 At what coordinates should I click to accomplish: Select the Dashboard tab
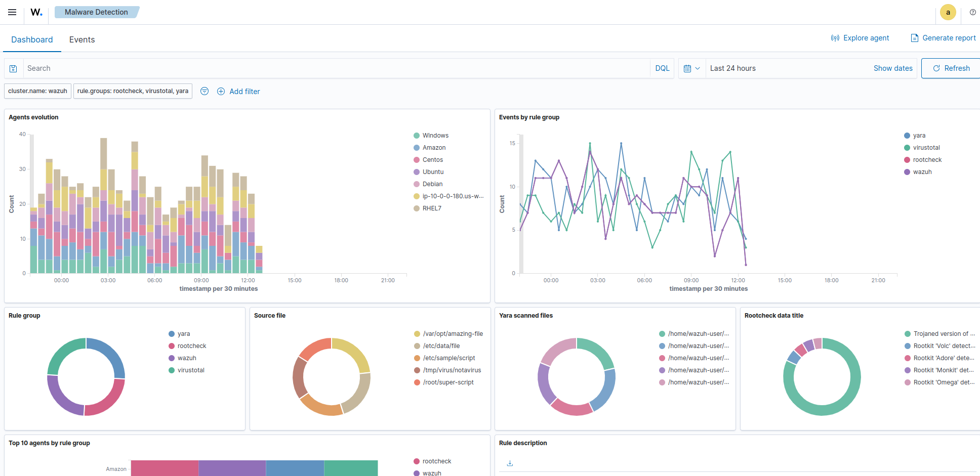[x=32, y=39]
